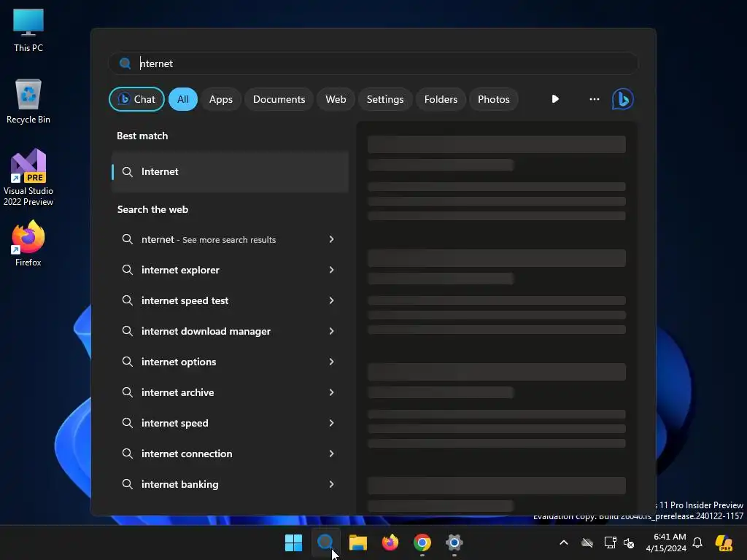Switch to the Photos filter

[x=494, y=99]
